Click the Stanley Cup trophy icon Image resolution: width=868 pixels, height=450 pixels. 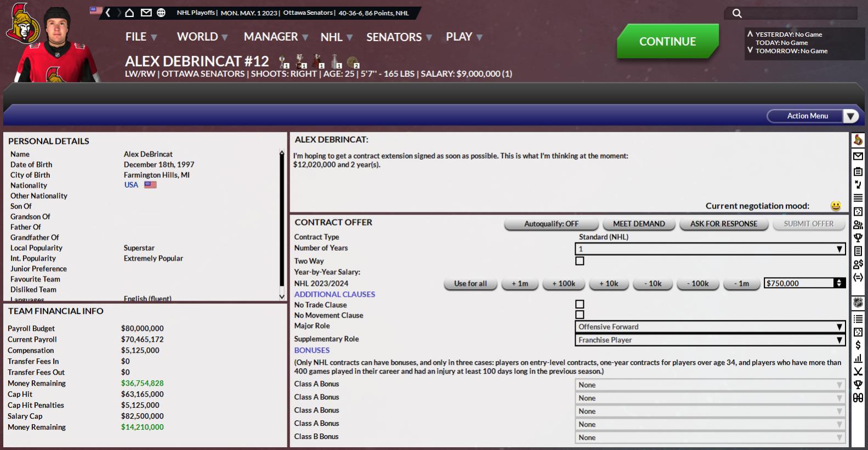(336, 61)
